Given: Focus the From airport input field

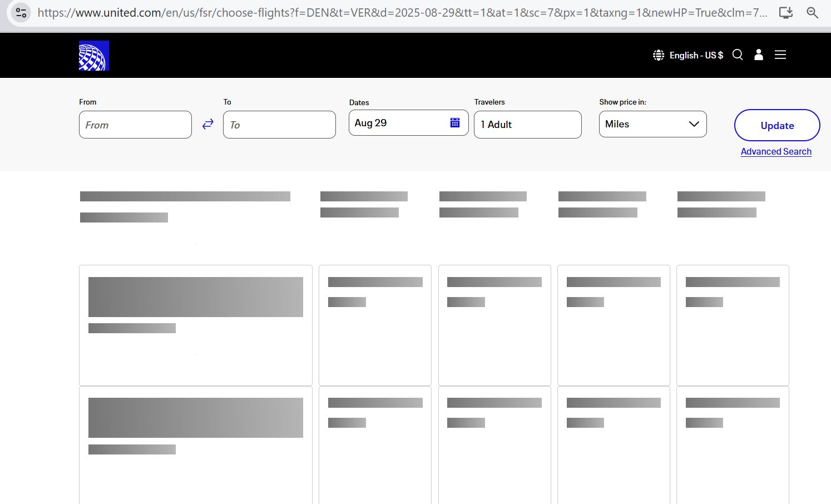Looking at the screenshot, I should pos(135,125).
